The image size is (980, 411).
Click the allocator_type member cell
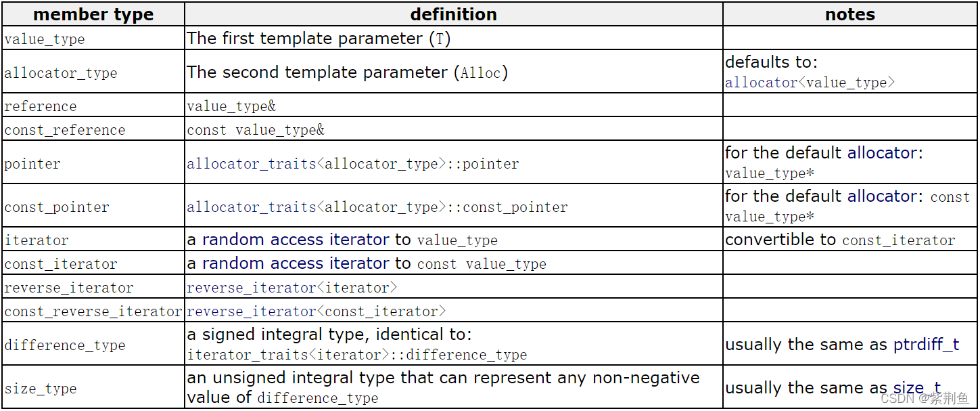[93, 72]
